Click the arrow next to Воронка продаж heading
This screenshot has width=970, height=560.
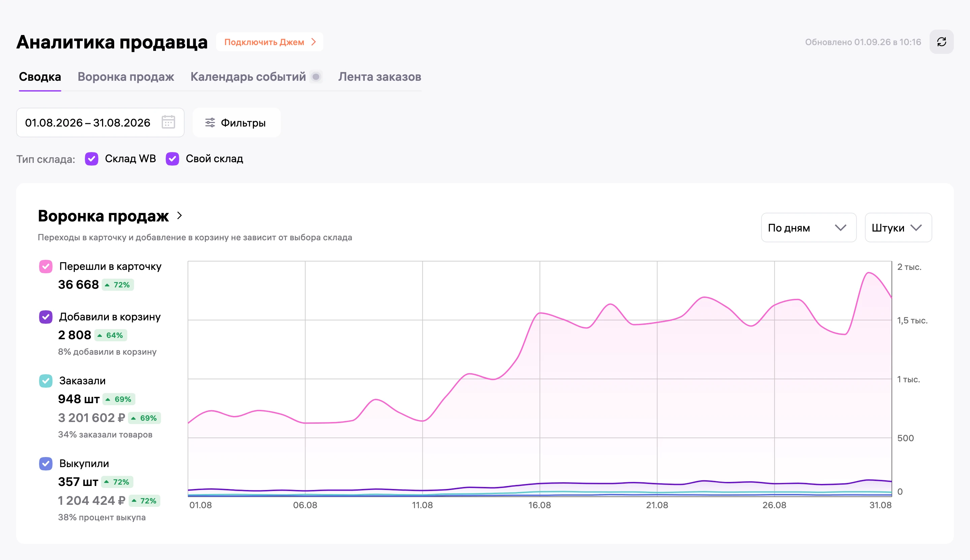pos(180,215)
